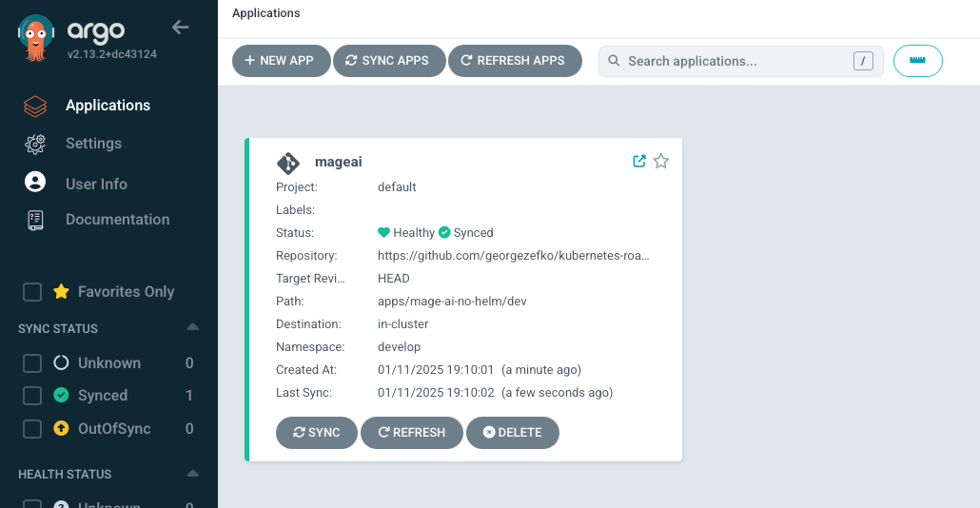Screen dimensions: 980x508
Task: Collapse the HEALTH STATUS filter section
Action: click(x=192, y=473)
